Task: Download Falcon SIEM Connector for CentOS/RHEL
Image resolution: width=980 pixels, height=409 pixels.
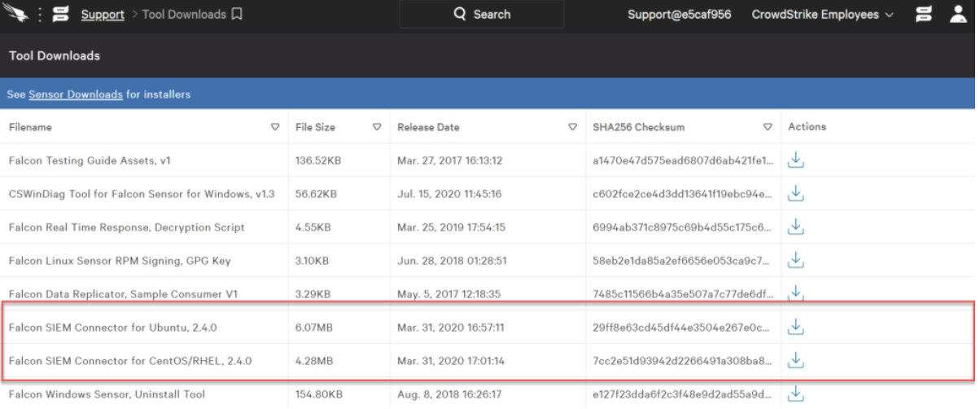Action: pyautogui.click(x=796, y=360)
